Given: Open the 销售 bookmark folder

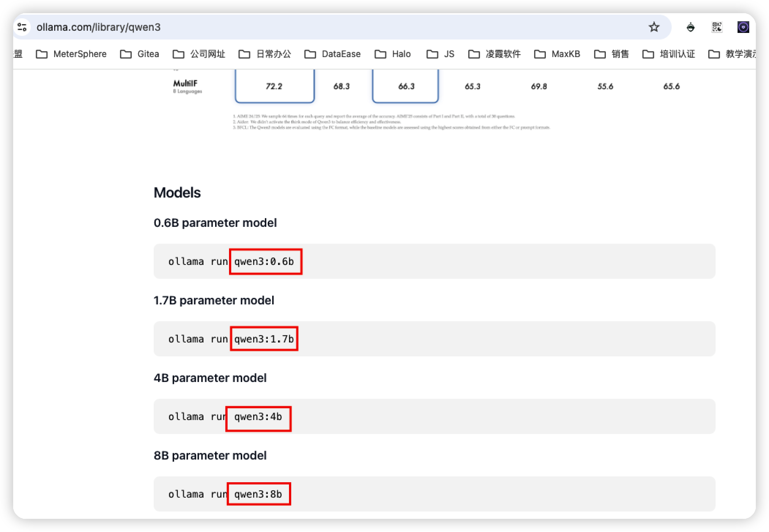Looking at the screenshot, I should 611,54.
